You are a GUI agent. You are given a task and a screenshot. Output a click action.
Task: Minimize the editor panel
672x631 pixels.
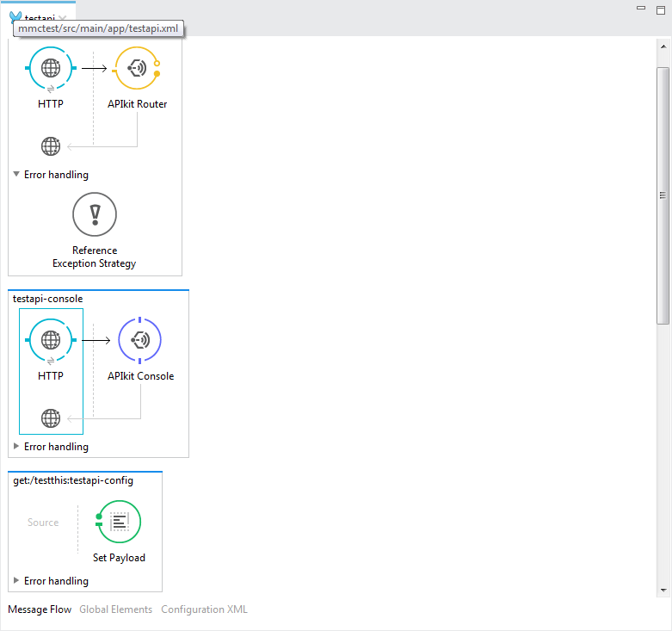pyautogui.click(x=641, y=8)
